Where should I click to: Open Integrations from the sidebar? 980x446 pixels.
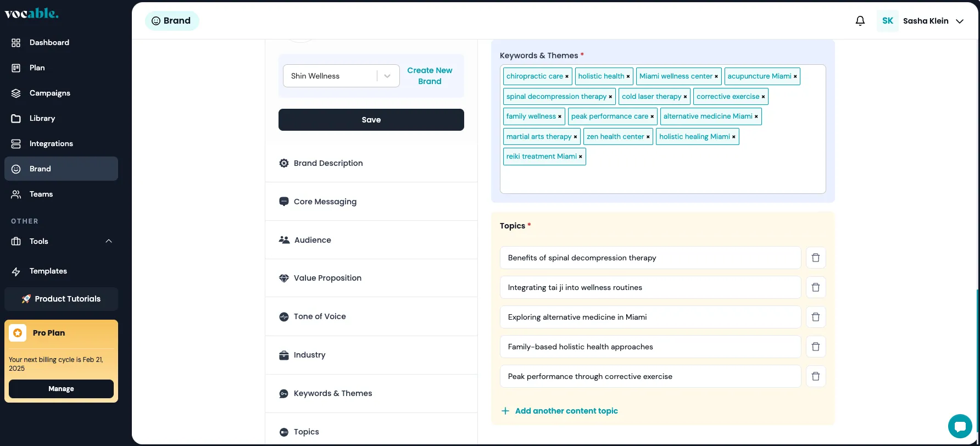[51, 143]
